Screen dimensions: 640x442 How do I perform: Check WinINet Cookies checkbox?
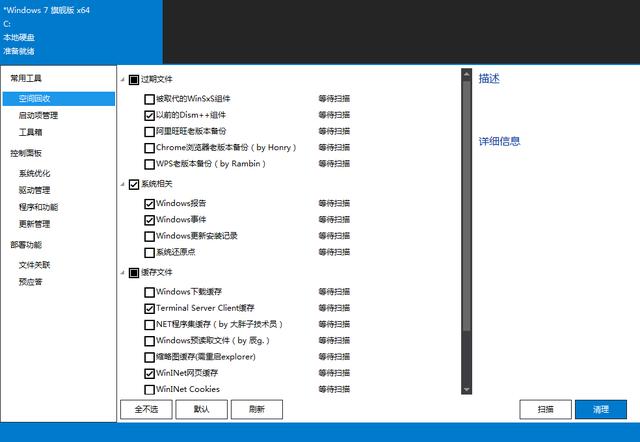149,390
